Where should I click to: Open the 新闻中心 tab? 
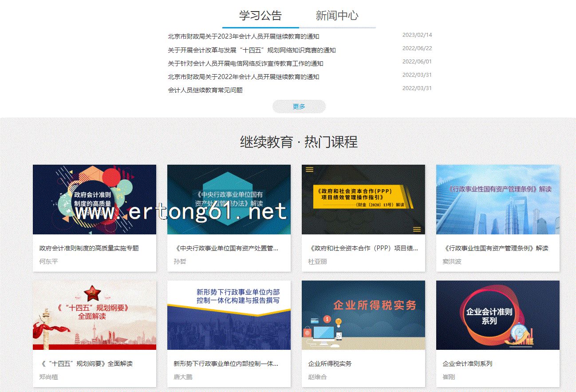click(337, 16)
